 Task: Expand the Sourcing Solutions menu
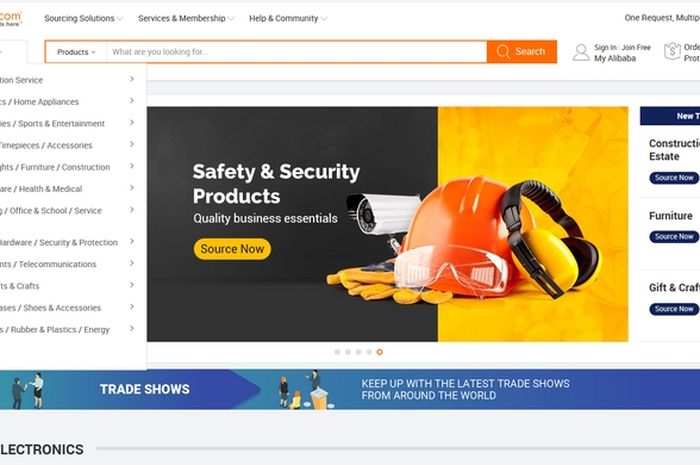[x=83, y=18]
